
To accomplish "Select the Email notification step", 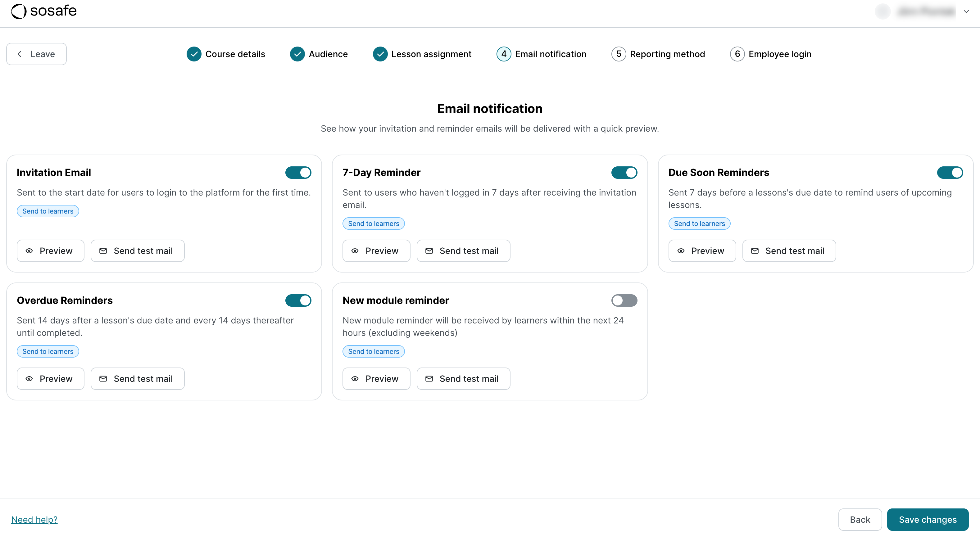I will 541,54.
